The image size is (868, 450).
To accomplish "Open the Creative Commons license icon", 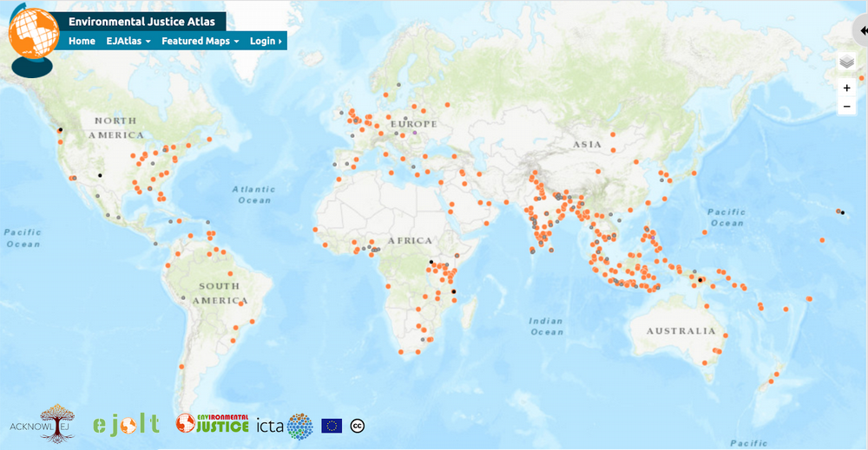I will (x=357, y=426).
